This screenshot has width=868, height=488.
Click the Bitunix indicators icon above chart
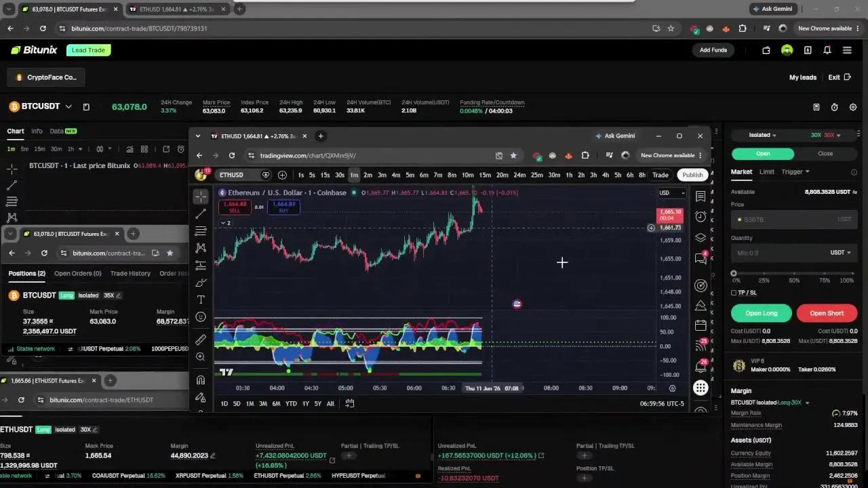coord(128,149)
